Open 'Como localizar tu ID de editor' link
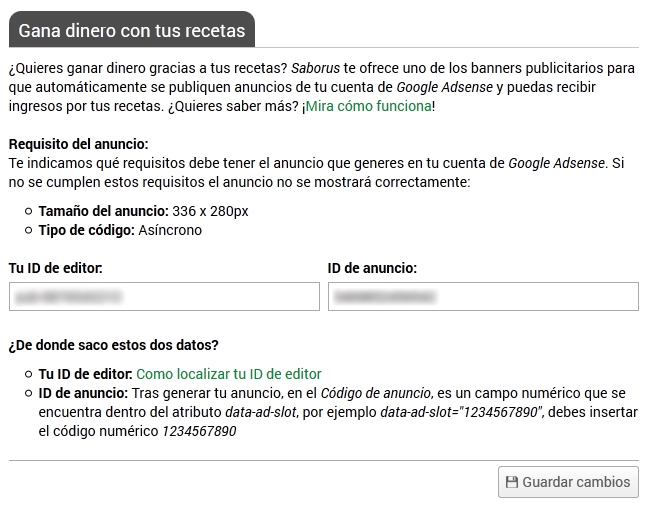The height and width of the screenshot is (505, 652). [229, 374]
